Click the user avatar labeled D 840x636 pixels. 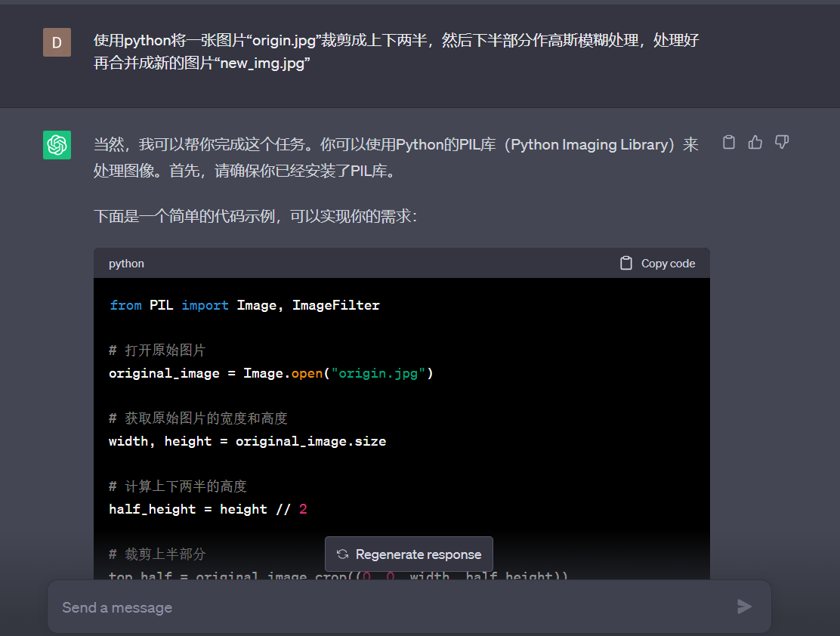pyautogui.click(x=57, y=42)
